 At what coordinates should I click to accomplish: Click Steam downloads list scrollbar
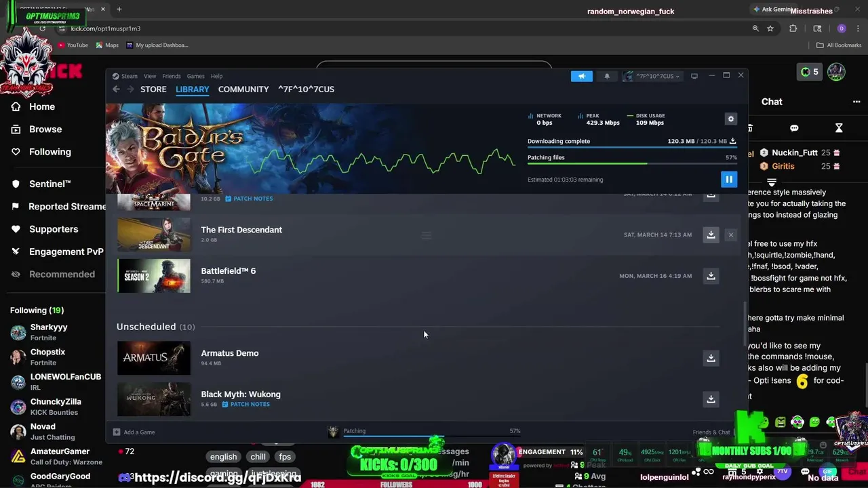(x=746, y=324)
